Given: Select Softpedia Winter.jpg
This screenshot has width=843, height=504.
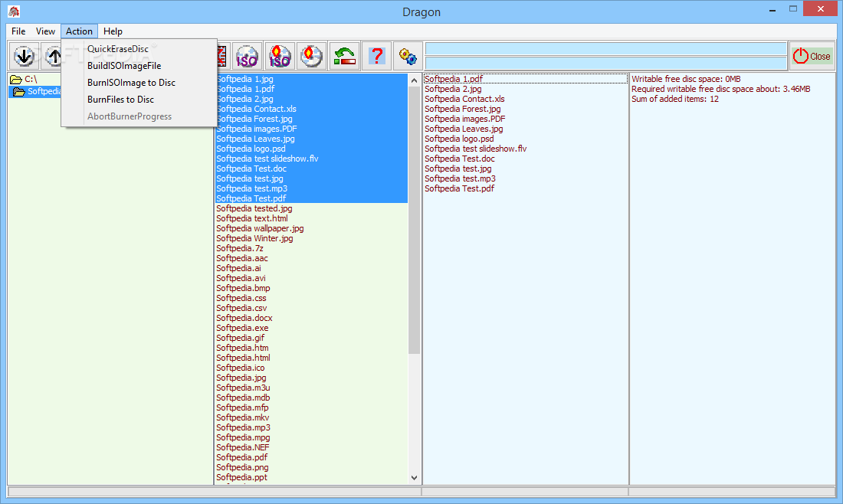Looking at the screenshot, I should click(x=255, y=238).
